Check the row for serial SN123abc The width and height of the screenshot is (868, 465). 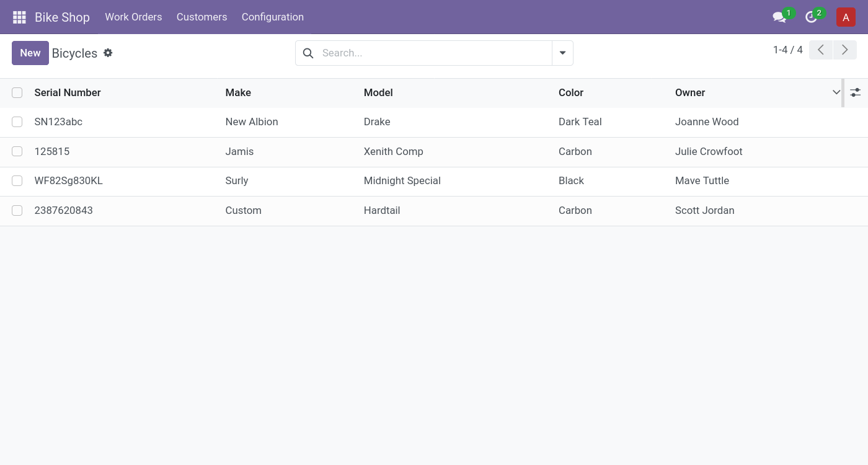pyautogui.click(x=17, y=122)
